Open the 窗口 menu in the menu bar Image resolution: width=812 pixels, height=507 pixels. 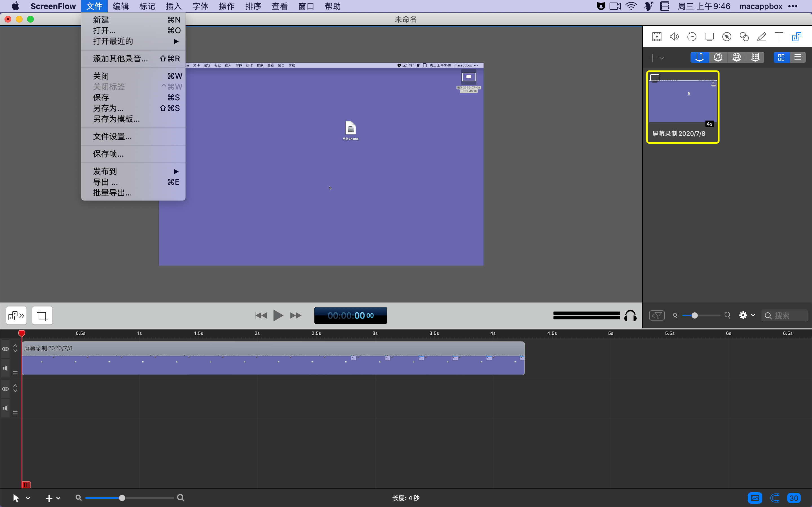point(305,6)
